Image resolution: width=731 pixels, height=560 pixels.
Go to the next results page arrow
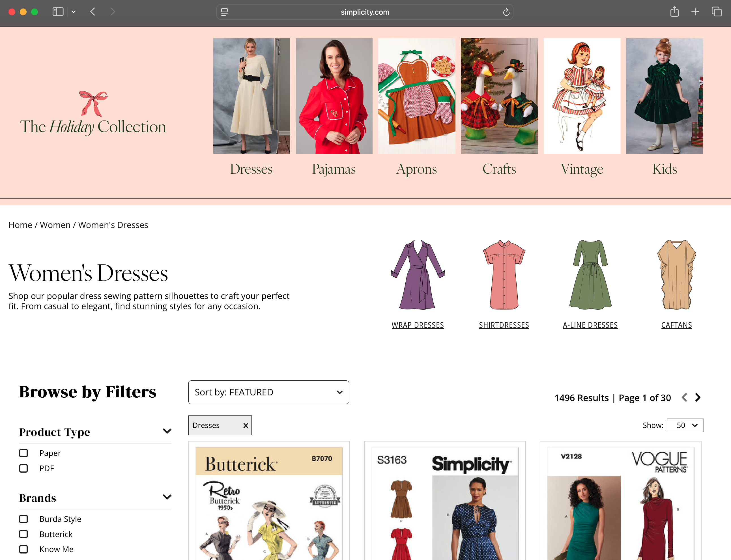tap(697, 397)
